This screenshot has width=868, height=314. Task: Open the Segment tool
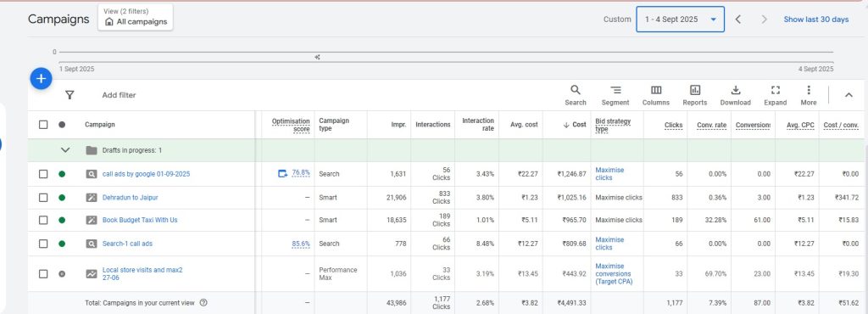coord(615,95)
